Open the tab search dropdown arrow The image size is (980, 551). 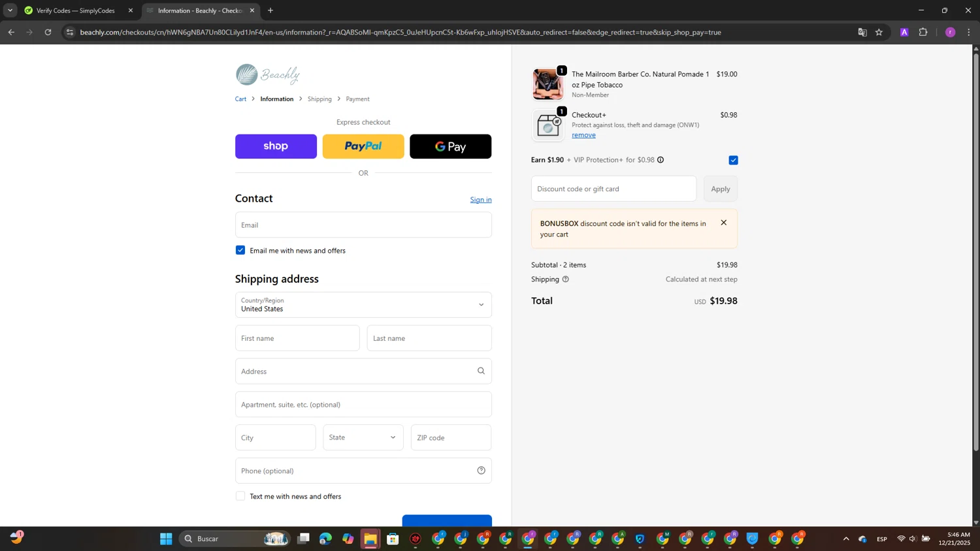coord(10,10)
